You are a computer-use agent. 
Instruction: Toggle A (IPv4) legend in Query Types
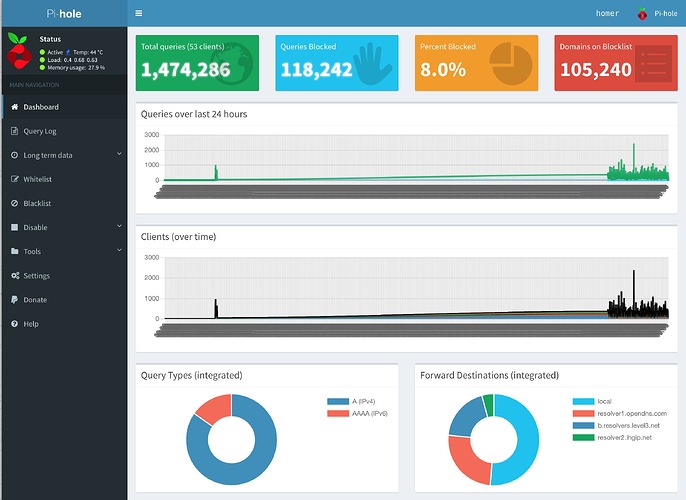point(357,401)
